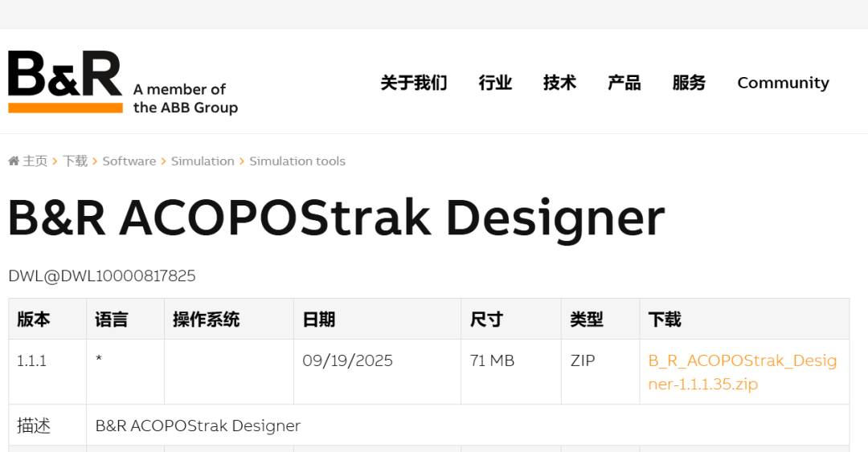Click the B&R logo
Viewport: 868px width, 452px height.
65,82
